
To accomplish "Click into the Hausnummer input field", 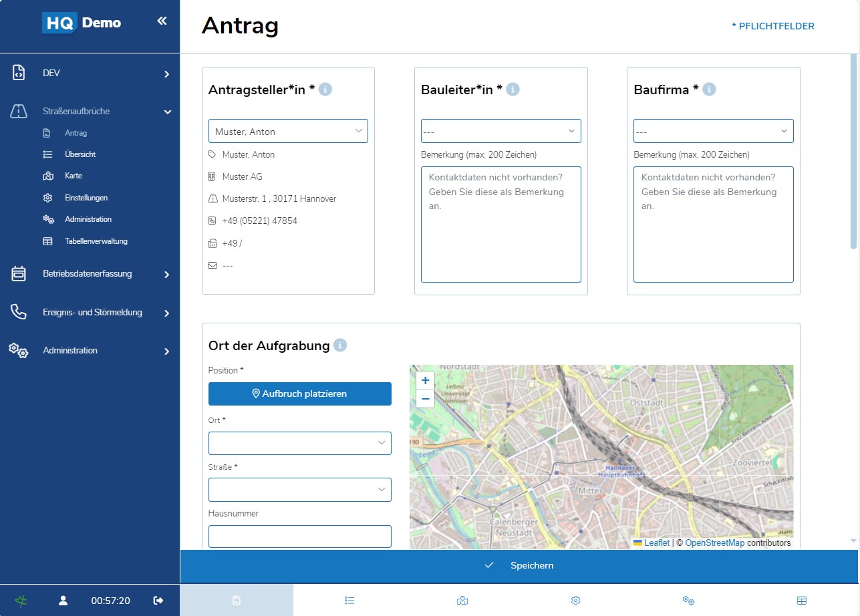I will (x=299, y=536).
